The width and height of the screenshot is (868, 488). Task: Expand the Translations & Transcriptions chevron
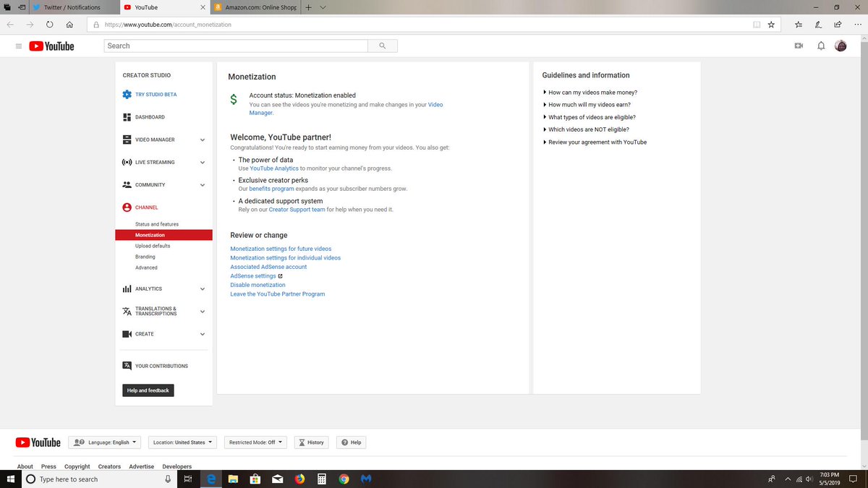[x=203, y=312]
